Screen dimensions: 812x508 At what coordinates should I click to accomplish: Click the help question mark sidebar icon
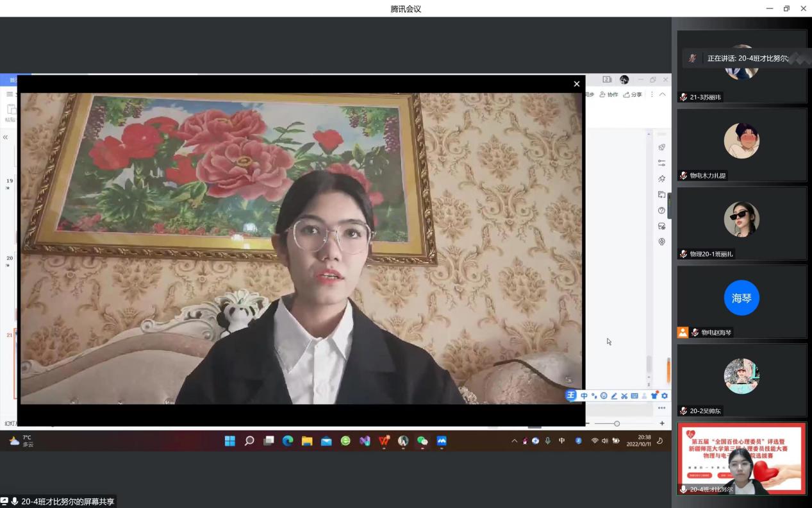click(661, 210)
